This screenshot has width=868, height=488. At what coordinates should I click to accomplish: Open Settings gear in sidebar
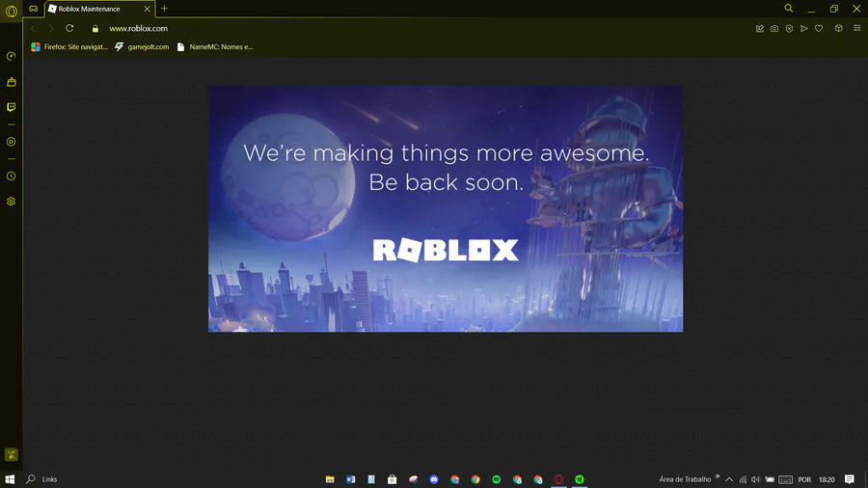click(x=11, y=202)
